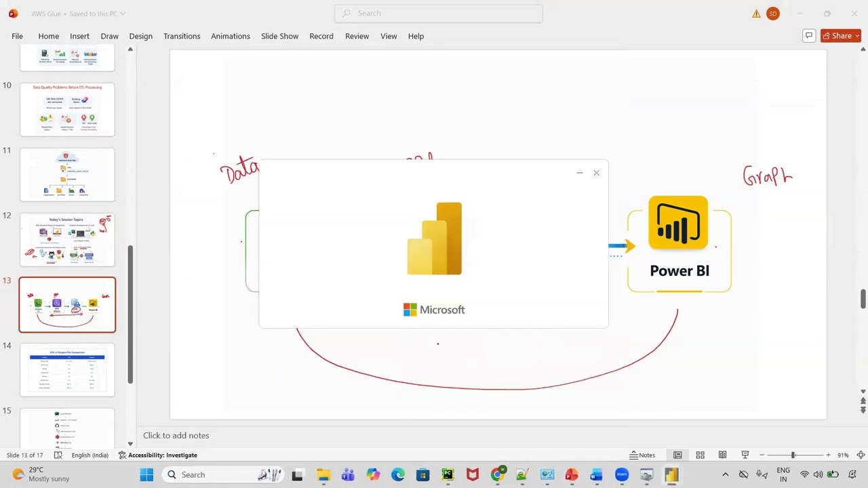Viewport: 868px width, 488px height.
Task: Open the Design ribbon tab
Action: [140, 36]
